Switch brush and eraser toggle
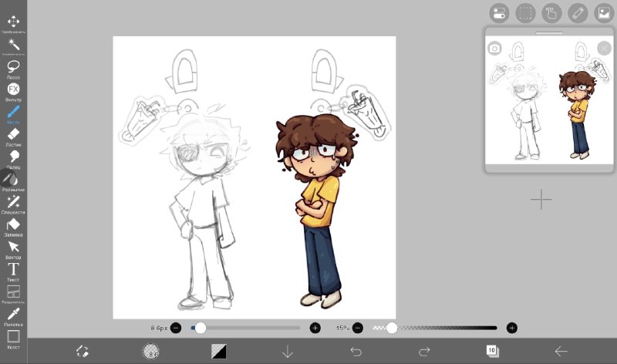Screen dimensions: 617x364 (x=83, y=352)
